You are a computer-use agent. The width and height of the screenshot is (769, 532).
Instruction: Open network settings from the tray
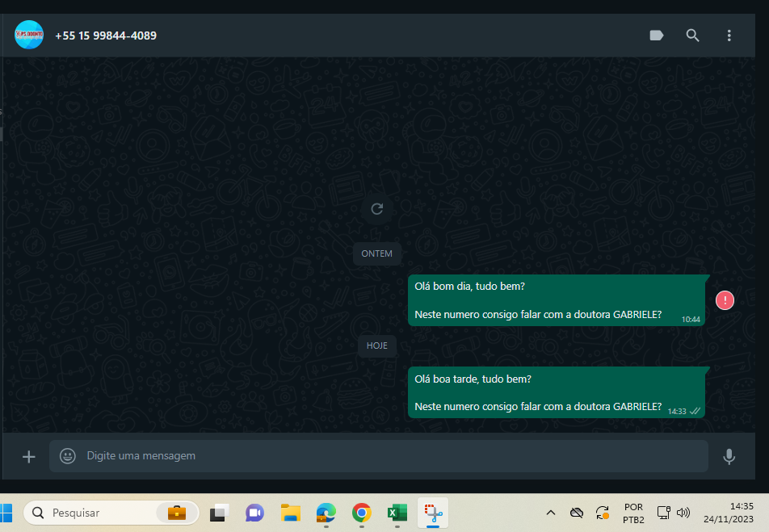coord(663,513)
